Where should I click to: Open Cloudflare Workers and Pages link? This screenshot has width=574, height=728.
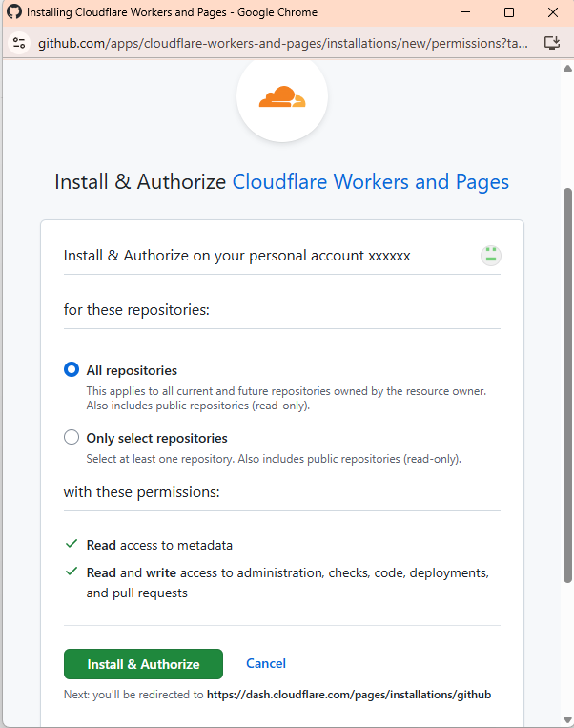tap(370, 181)
